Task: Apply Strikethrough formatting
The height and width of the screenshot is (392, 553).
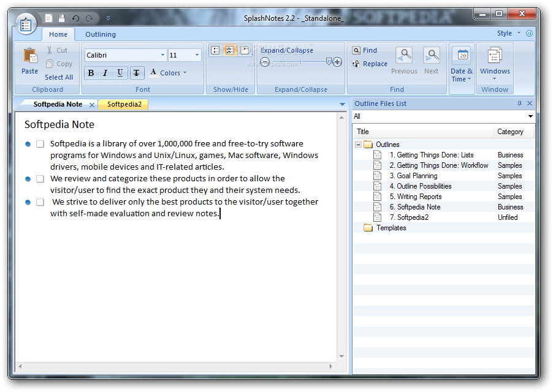Action: pyautogui.click(x=137, y=73)
